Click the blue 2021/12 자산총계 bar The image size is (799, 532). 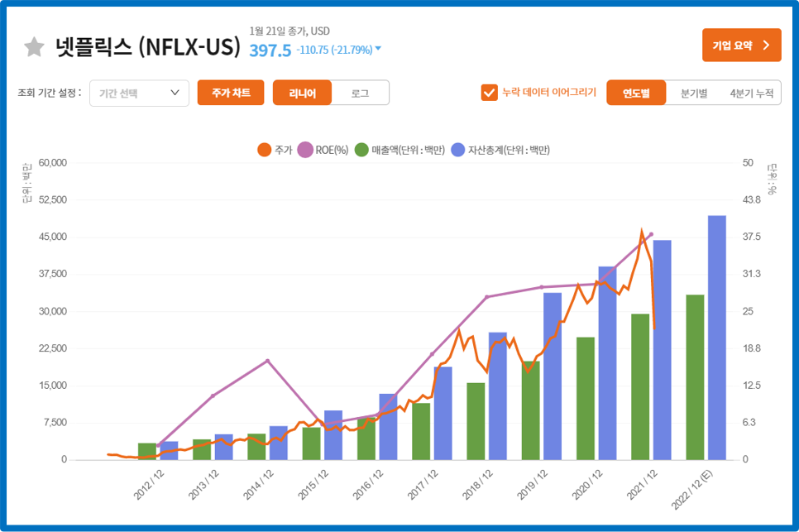(662, 350)
